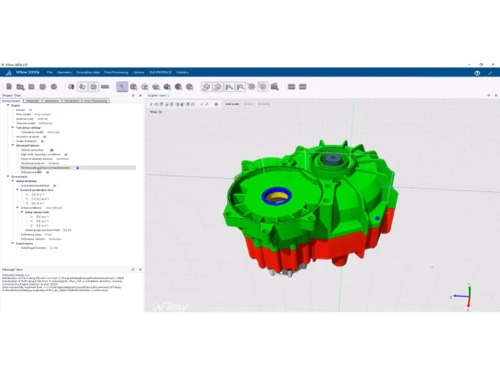The height and width of the screenshot is (375, 500).
Task: Open the Window menu
Action: [x=182, y=72]
